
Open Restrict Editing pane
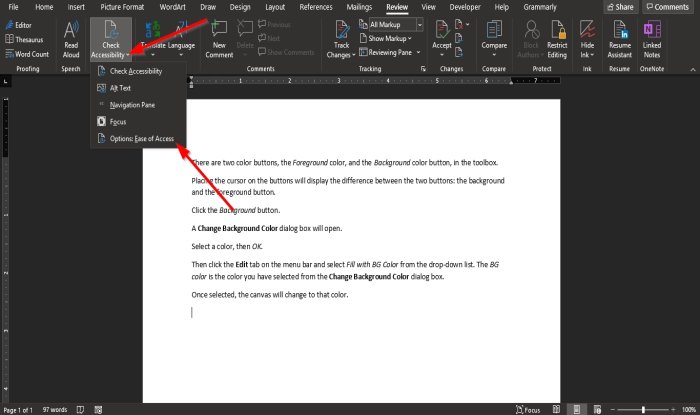point(557,39)
